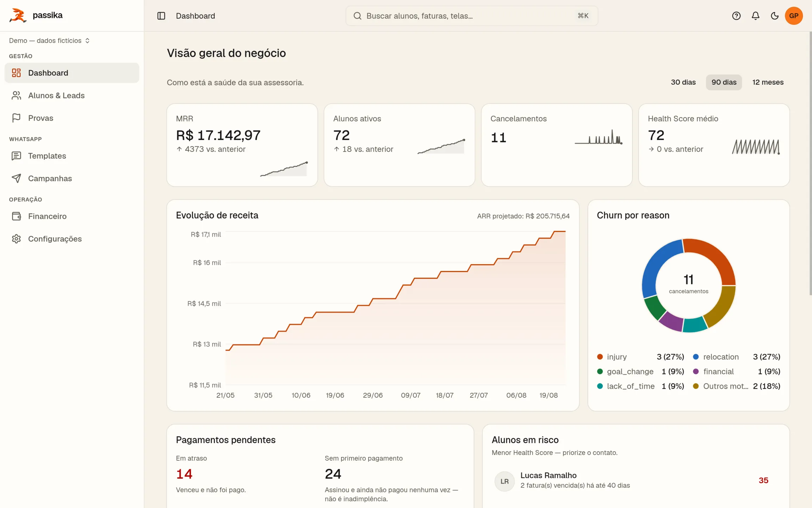Navigate to WhatsApp Templates
The image size is (812, 508).
pos(72,156)
